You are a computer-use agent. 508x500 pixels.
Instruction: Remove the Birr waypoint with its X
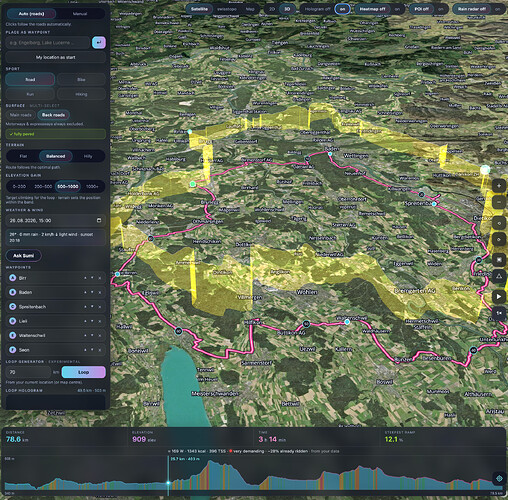(x=100, y=278)
